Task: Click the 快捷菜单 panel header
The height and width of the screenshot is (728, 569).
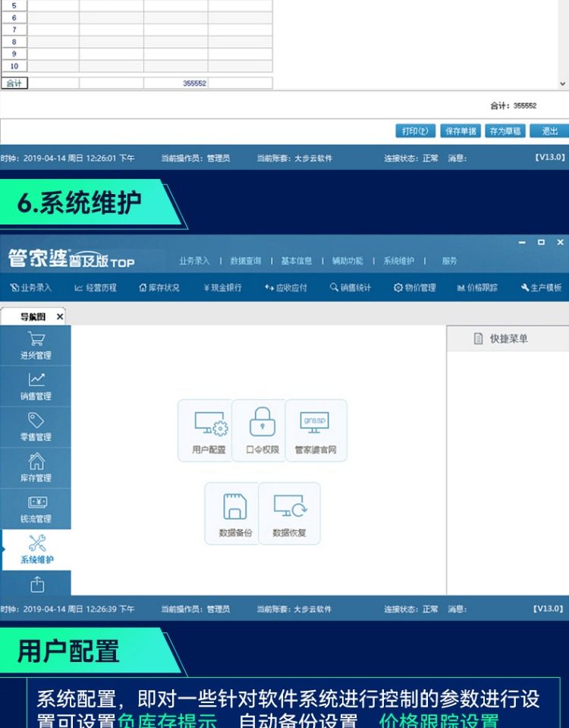Action: (508, 338)
